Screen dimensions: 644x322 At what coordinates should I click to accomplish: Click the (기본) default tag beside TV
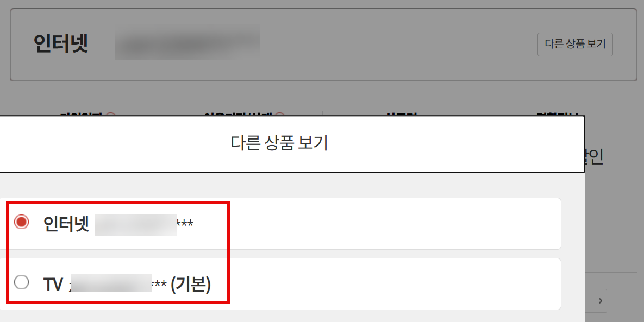(191, 284)
